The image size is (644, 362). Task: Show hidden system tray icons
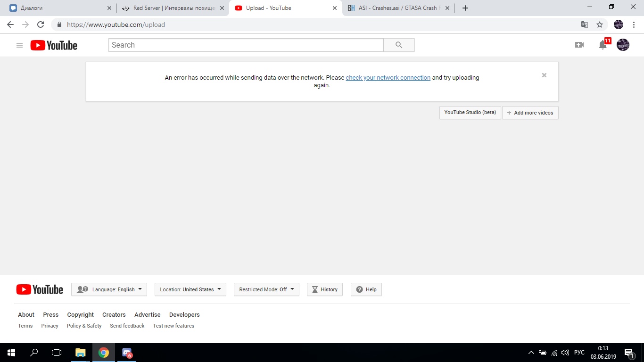coord(531,353)
